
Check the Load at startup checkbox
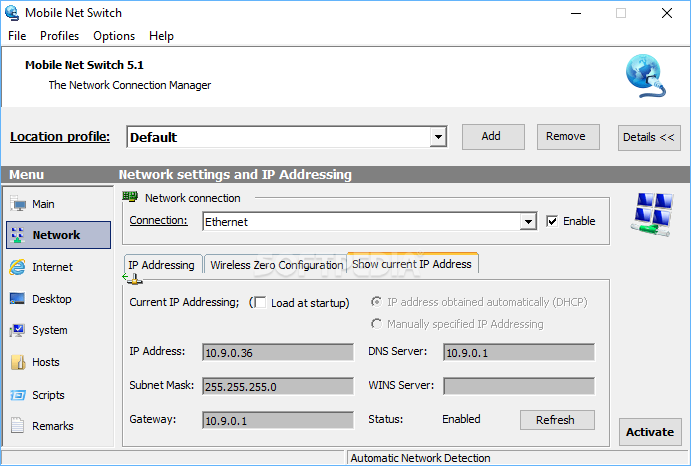[x=260, y=302]
